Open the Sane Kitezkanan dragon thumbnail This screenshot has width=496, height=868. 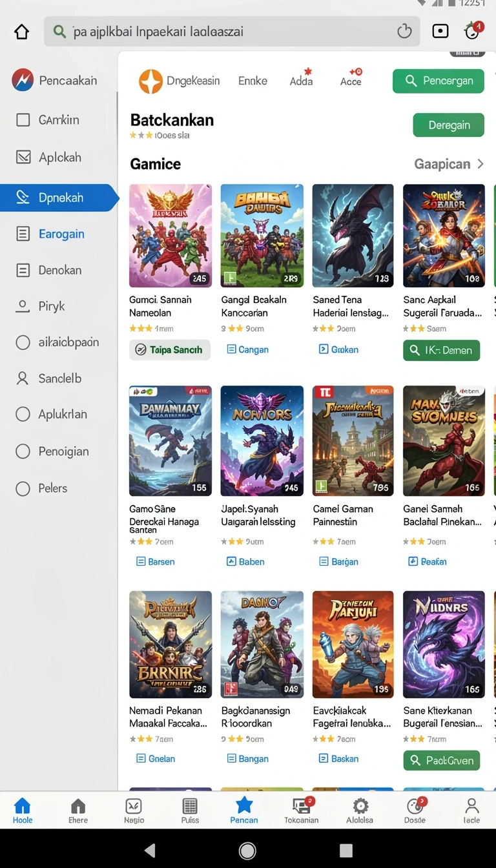[444, 645]
